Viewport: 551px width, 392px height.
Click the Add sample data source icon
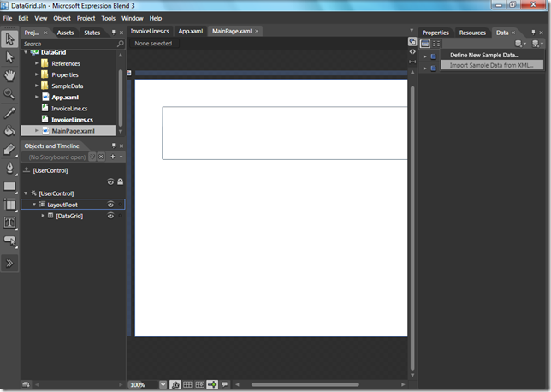point(519,44)
